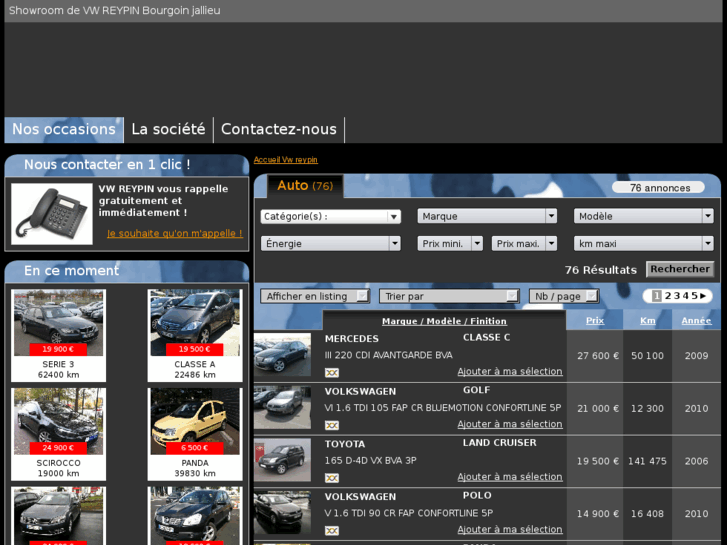Go to next page with arrow icon
The height and width of the screenshot is (545, 727).
(704, 296)
